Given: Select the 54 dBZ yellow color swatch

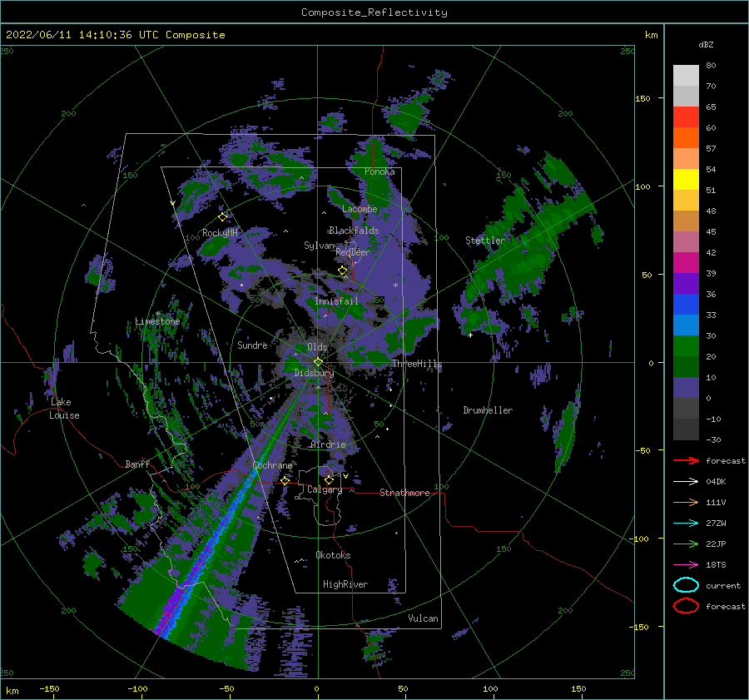Looking at the screenshot, I should tap(686, 179).
